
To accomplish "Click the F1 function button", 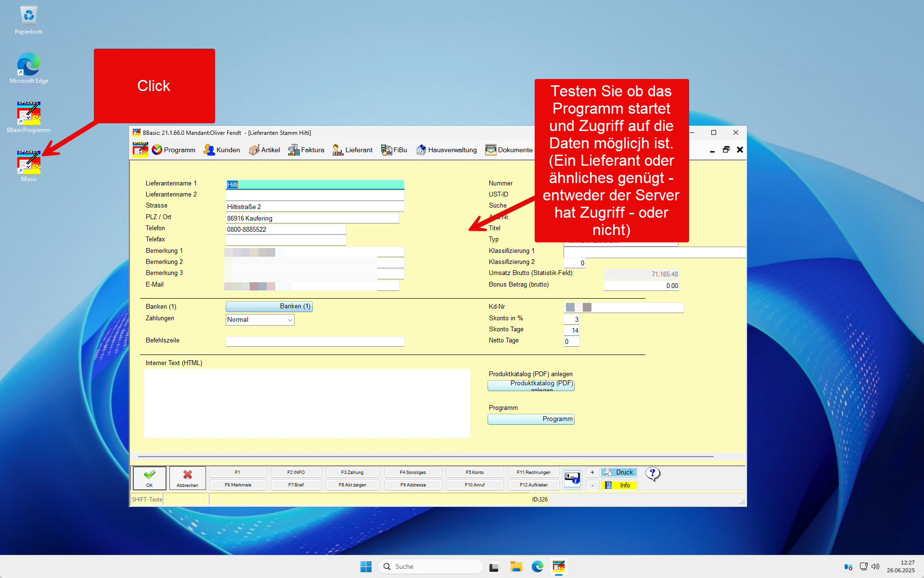I will point(238,472).
